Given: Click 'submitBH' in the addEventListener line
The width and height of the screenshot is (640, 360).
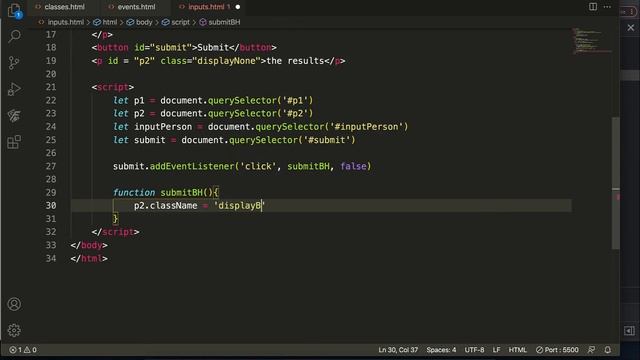Looking at the screenshot, I should (x=309, y=166).
